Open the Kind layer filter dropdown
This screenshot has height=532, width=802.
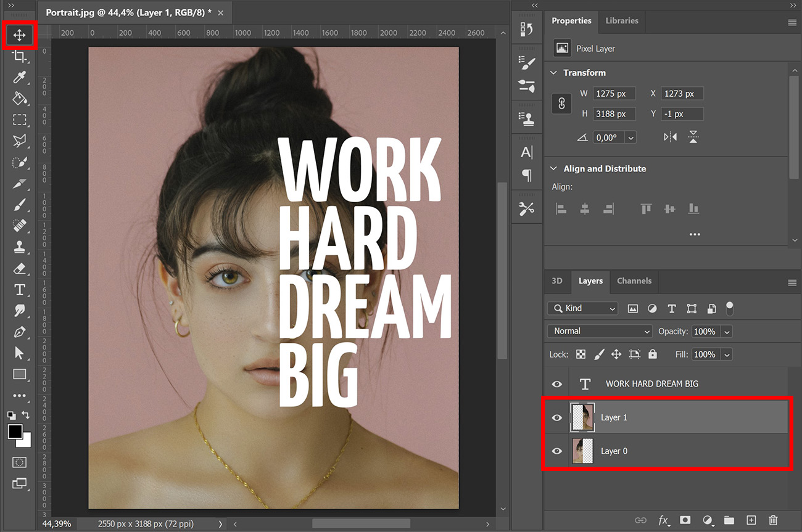coord(582,308)
